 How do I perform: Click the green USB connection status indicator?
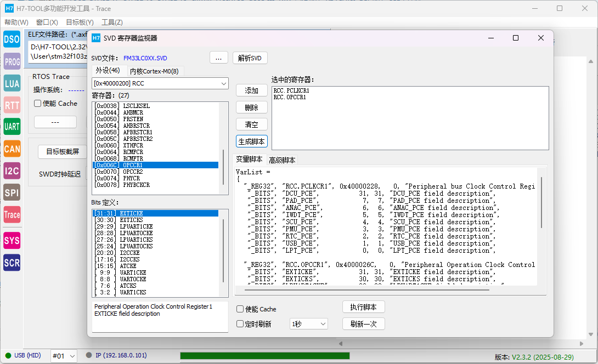click(x=8, y=356)
